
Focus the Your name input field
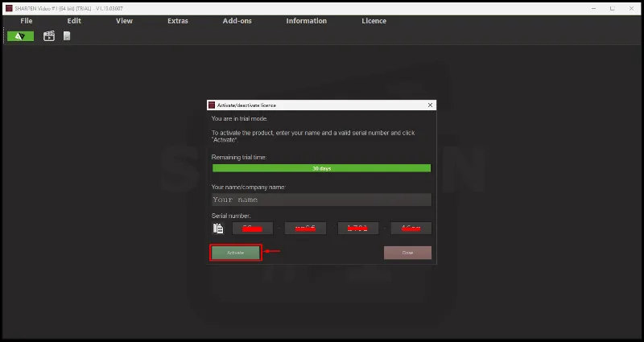coord(321,200)
